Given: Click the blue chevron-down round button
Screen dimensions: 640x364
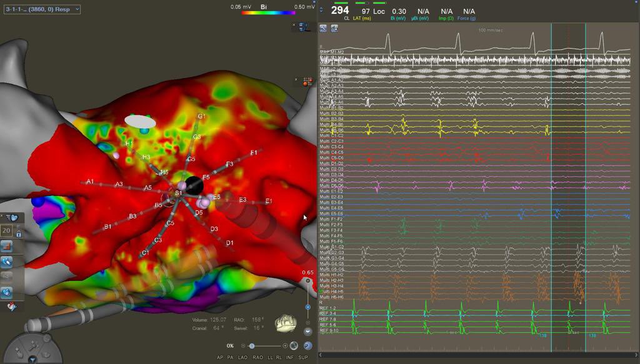Looking at the screenshot, I should [x=307, y=332].
